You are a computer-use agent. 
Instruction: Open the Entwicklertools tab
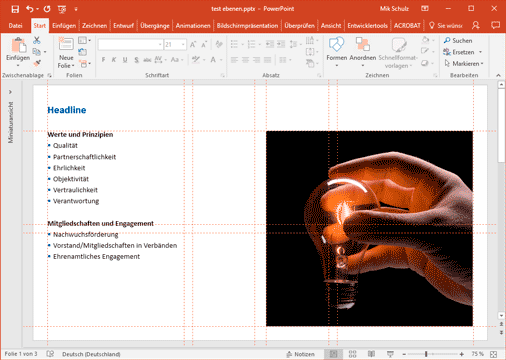pyautogui.click(x=367, y=26)
